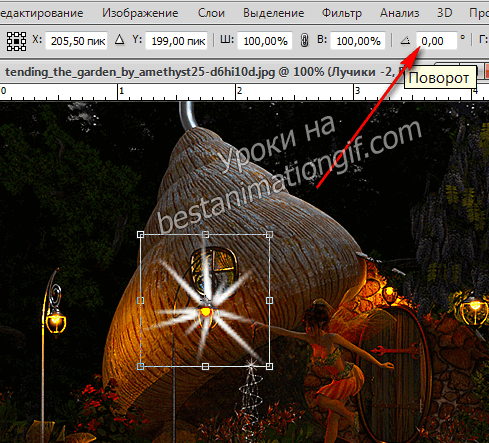Toggle relative positioning triangle icon
The height and width of the screenshot is (443, 489).
(x=119, y=40)
